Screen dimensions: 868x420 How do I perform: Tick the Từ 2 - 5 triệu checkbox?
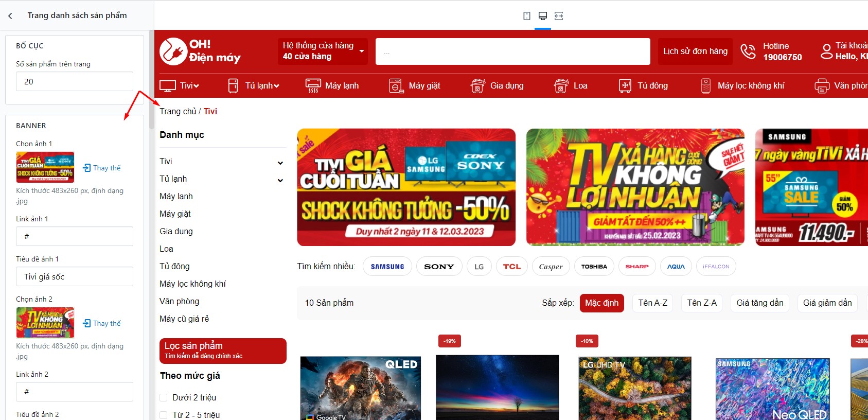pos(164,415)
